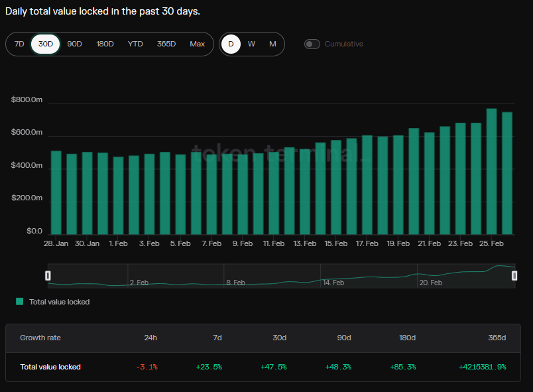Switch to 180D time range
Image resolution: width=533 pixels, height=392 pixels.
(x=105, y=44)
